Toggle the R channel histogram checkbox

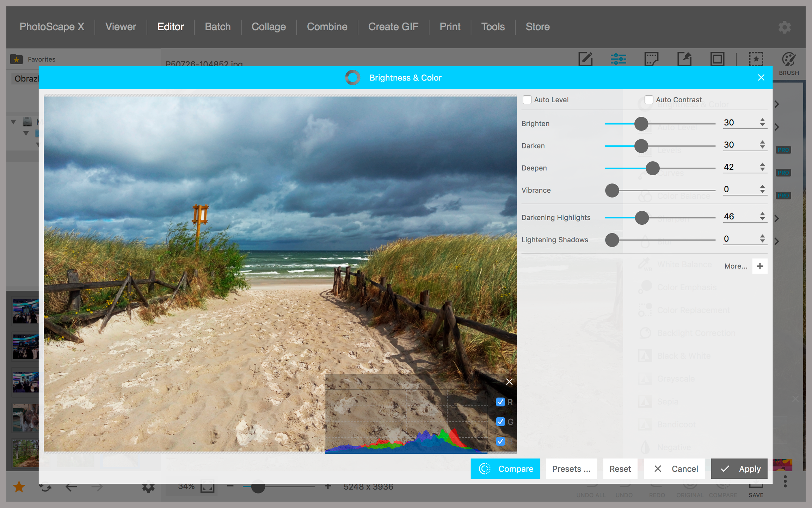(500, 402)
